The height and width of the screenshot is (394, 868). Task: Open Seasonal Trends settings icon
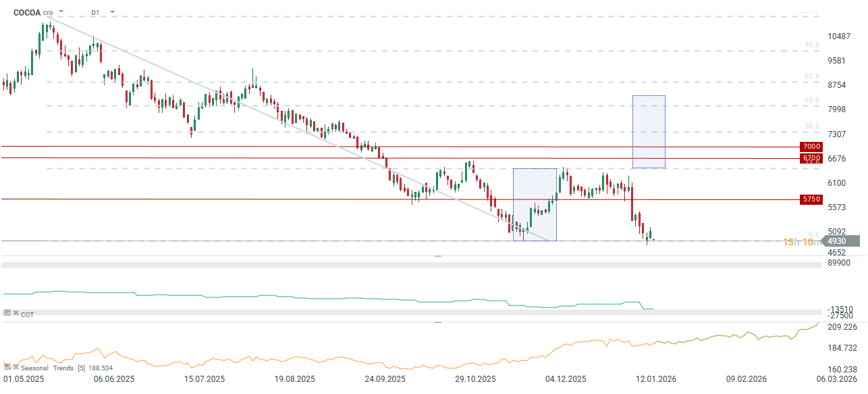7,367
